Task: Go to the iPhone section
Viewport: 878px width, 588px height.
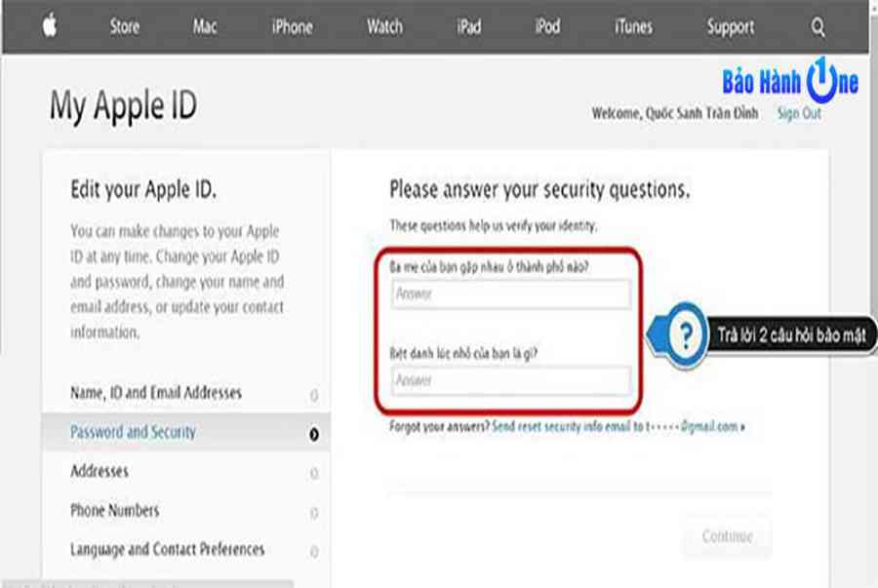Action: [293, 26]
